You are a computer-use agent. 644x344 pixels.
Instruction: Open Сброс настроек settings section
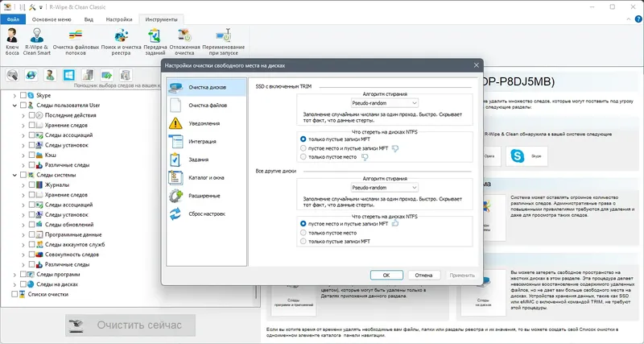207,213
